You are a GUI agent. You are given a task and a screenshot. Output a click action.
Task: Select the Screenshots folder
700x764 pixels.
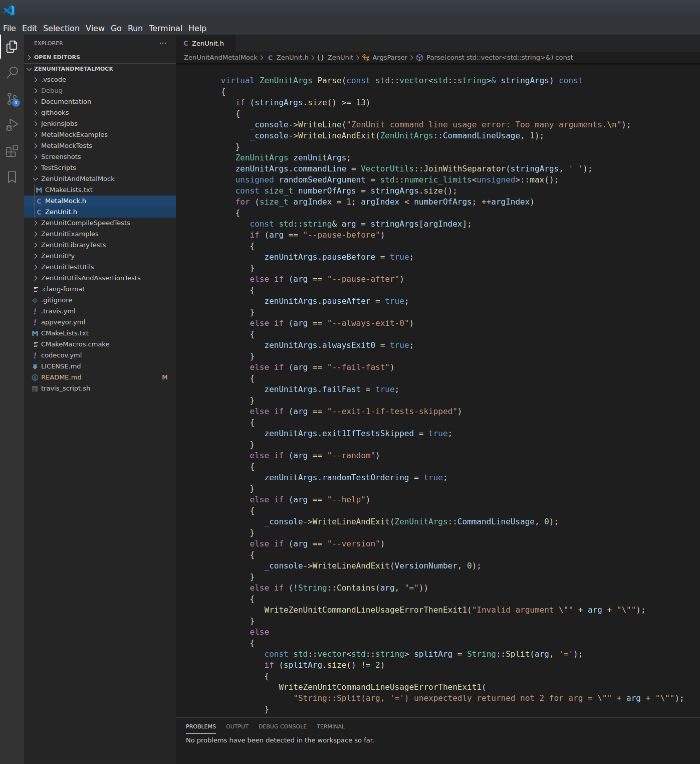(x=100, y=157)
